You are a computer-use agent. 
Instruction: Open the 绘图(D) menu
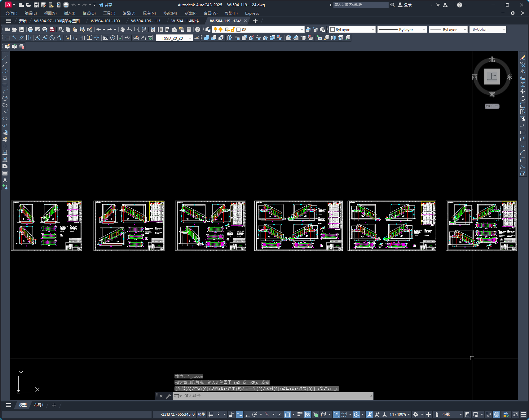(x=129, y=13)
